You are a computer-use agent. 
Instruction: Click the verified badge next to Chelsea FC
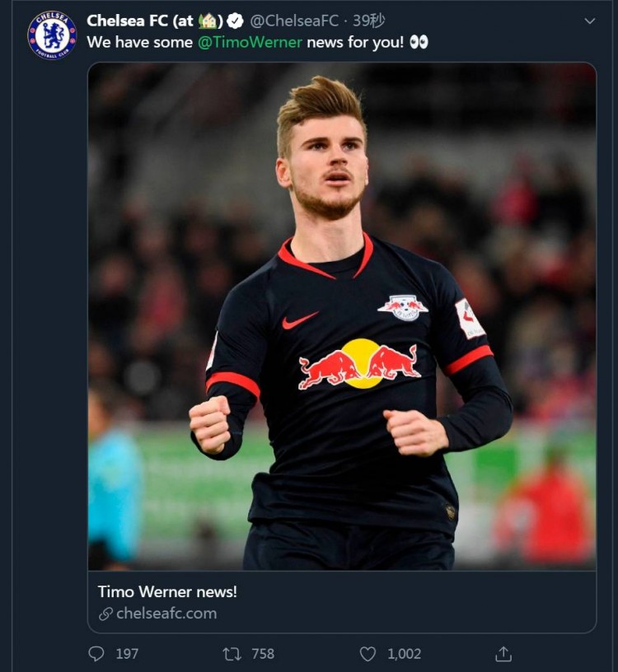[235, 21]
